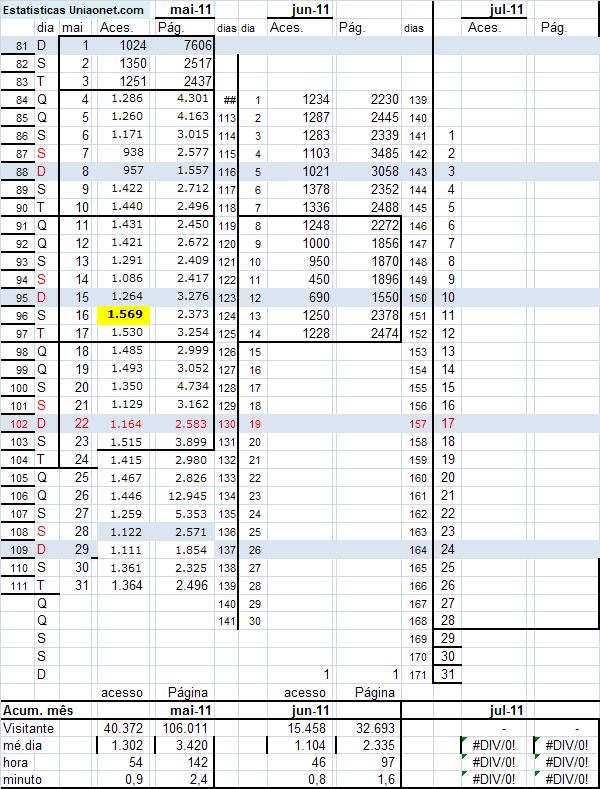Select the ## overflow cell
The width and height of the screenshot is (600, 789).
pos(229,100)
